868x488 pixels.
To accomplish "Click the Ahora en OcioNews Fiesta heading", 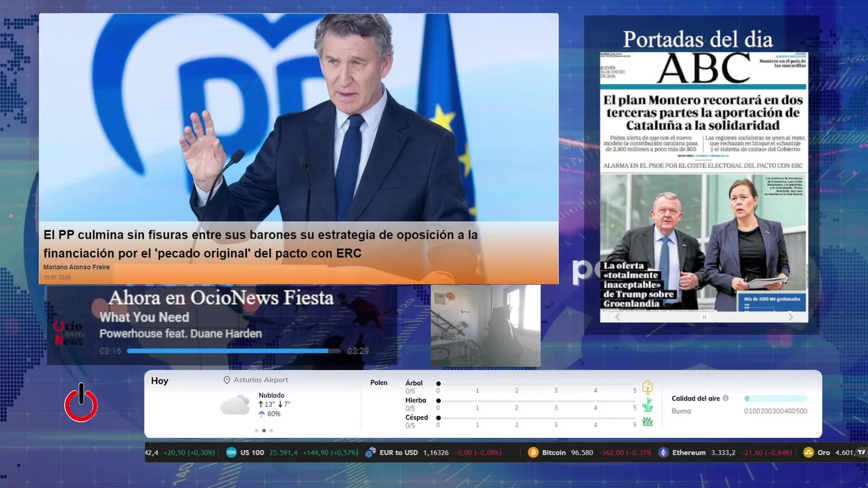I will click(x=221, y=298).
